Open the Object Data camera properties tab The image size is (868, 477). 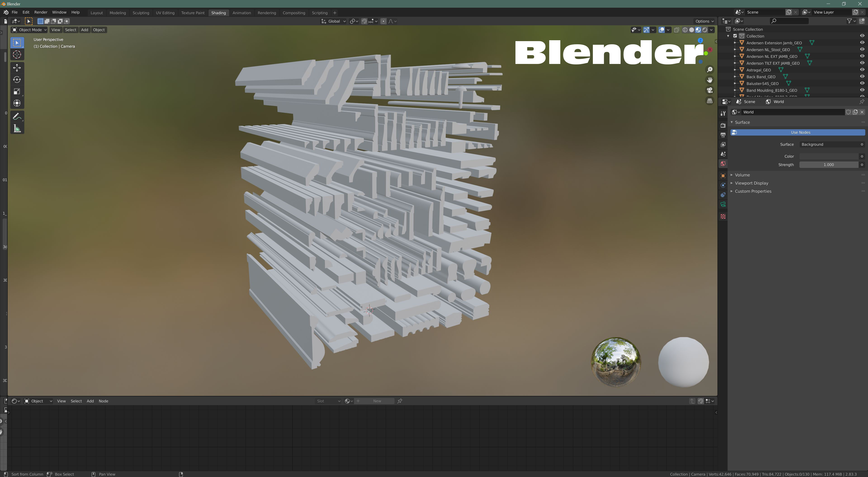[723, 204]
